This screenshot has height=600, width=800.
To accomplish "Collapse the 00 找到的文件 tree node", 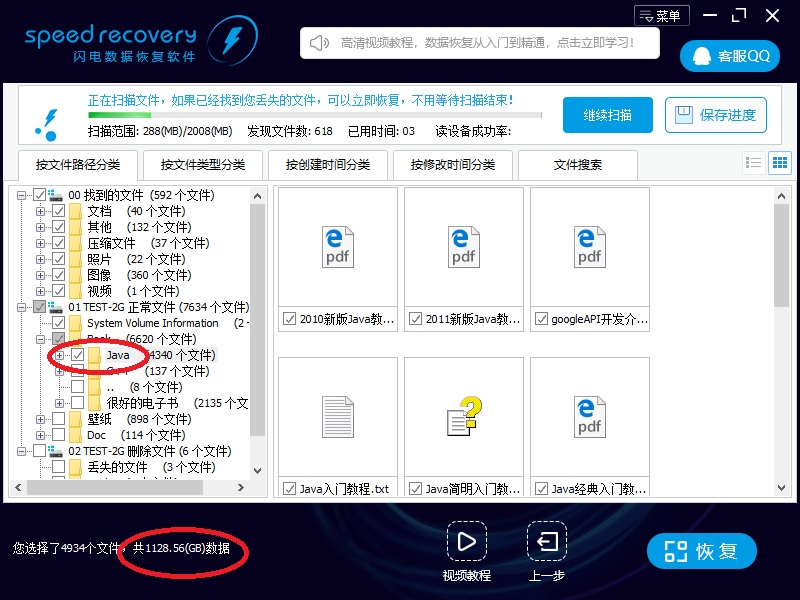I will (22, 195).
